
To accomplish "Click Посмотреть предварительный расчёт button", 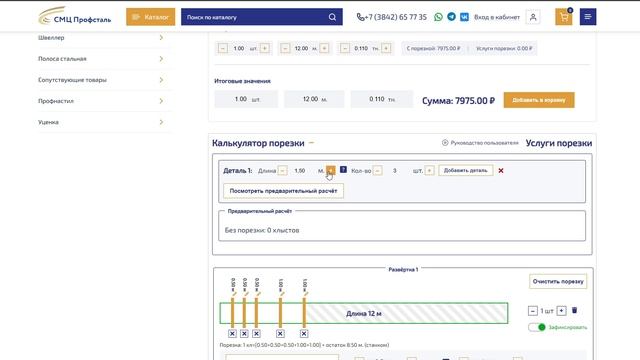I will 283,191.
